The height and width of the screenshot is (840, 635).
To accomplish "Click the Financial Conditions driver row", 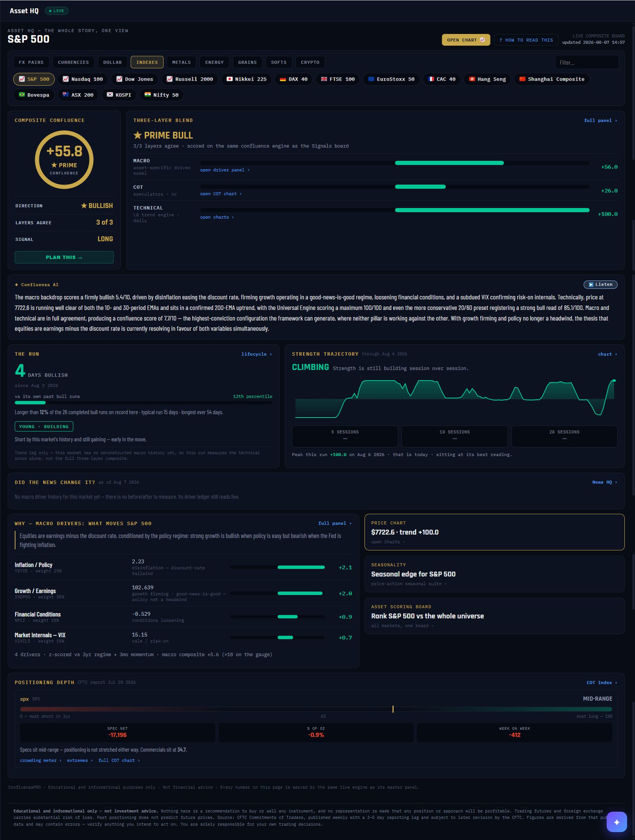I will (x=183, y=617).
